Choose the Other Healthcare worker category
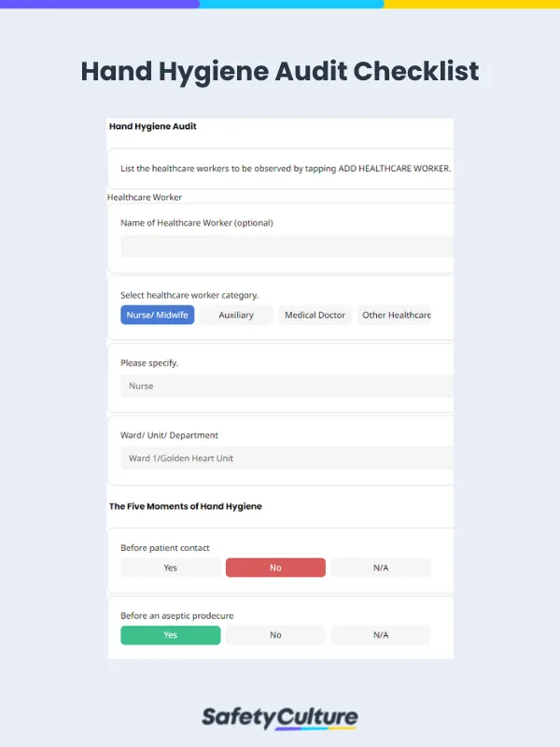 tap(396, 315)
